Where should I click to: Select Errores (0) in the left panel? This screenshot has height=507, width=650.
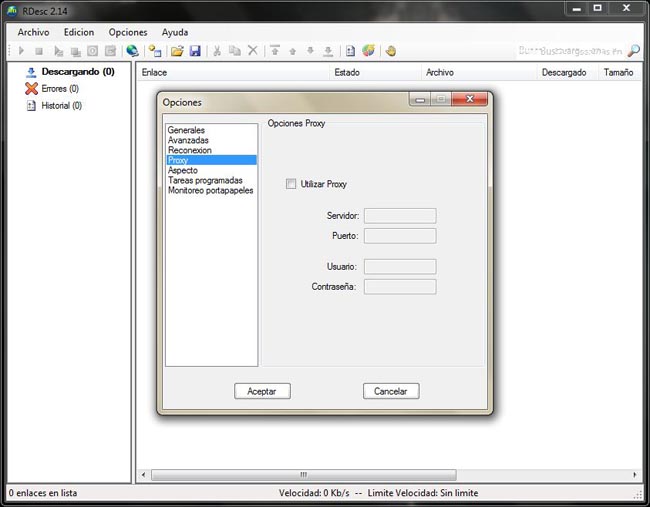click(x=60, y=89)
